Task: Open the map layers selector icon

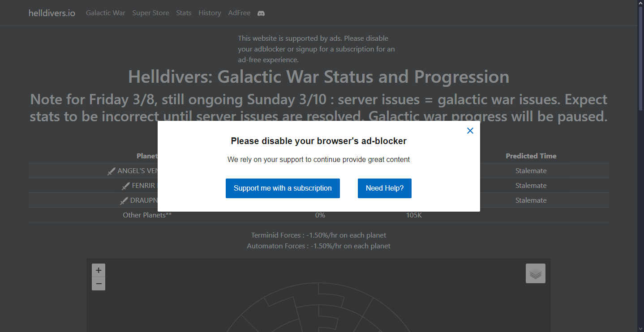Action: pos(535,273)
